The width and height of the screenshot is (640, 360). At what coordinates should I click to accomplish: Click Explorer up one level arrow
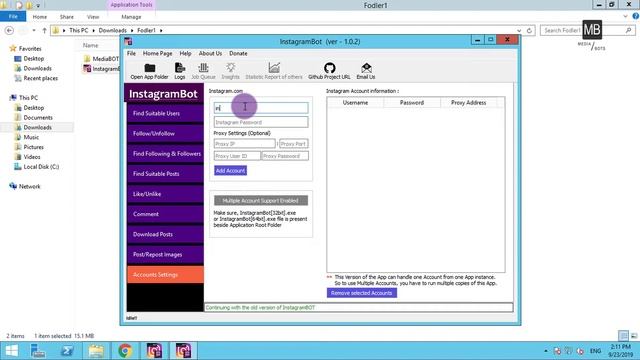pos(44,31)
